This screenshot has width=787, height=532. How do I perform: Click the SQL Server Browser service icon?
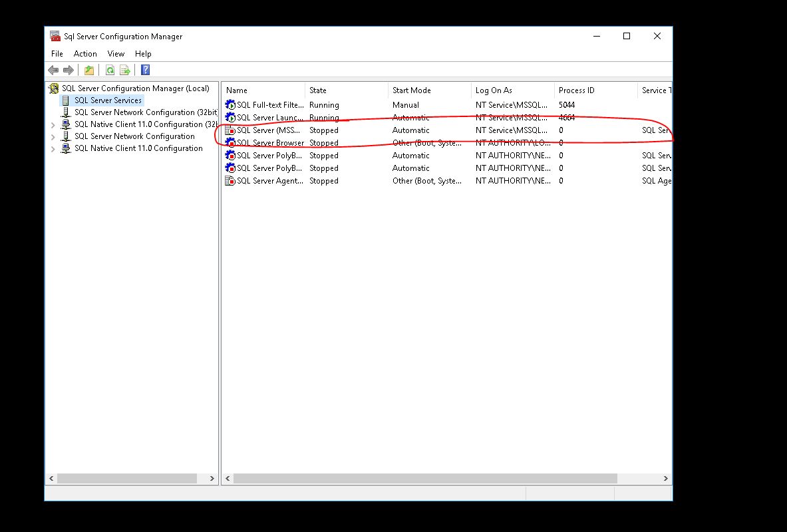230,142
